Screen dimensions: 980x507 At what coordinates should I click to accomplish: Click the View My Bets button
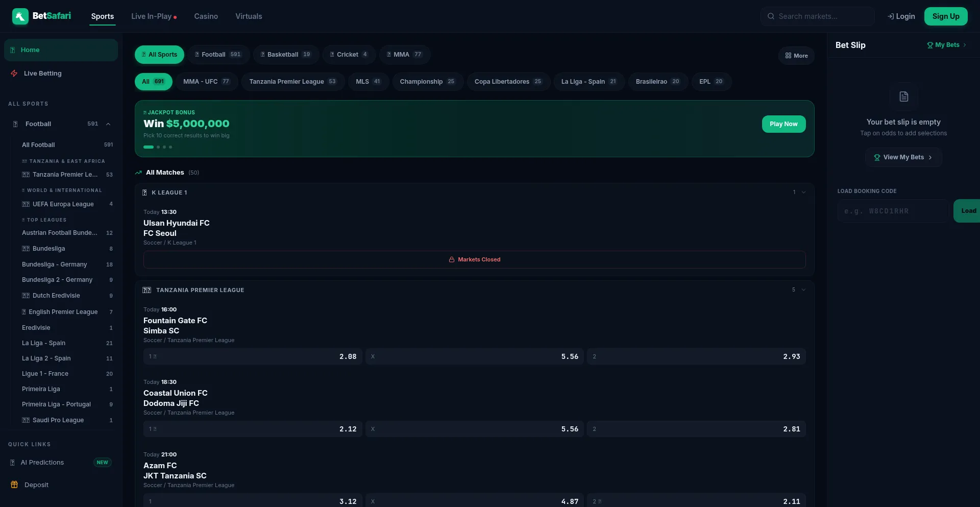pyautogui.click(x=903, y=157)
